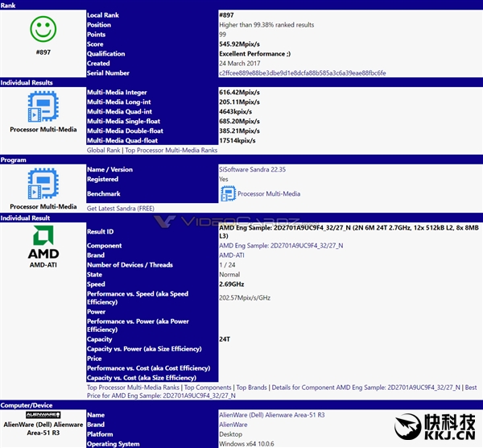Select the created date 24 March 2017
The image size is (483, 448).
[x=240, y=64]
